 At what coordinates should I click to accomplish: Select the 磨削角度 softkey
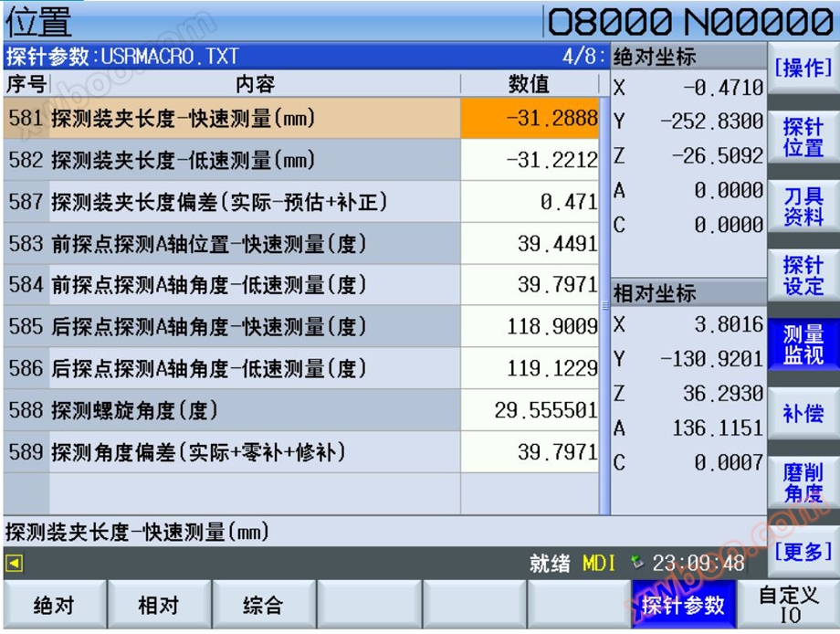tap(803, 482)
